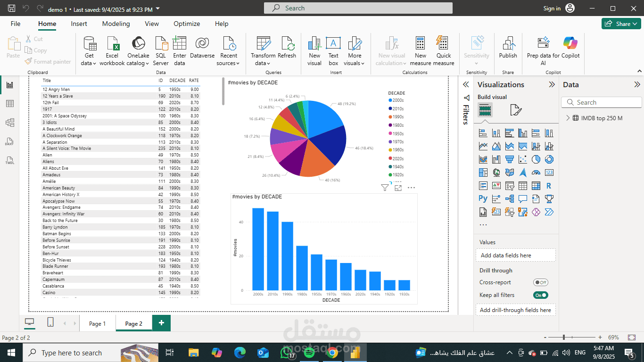Choose the Q&A speech bubble visual

pos(522,199)
